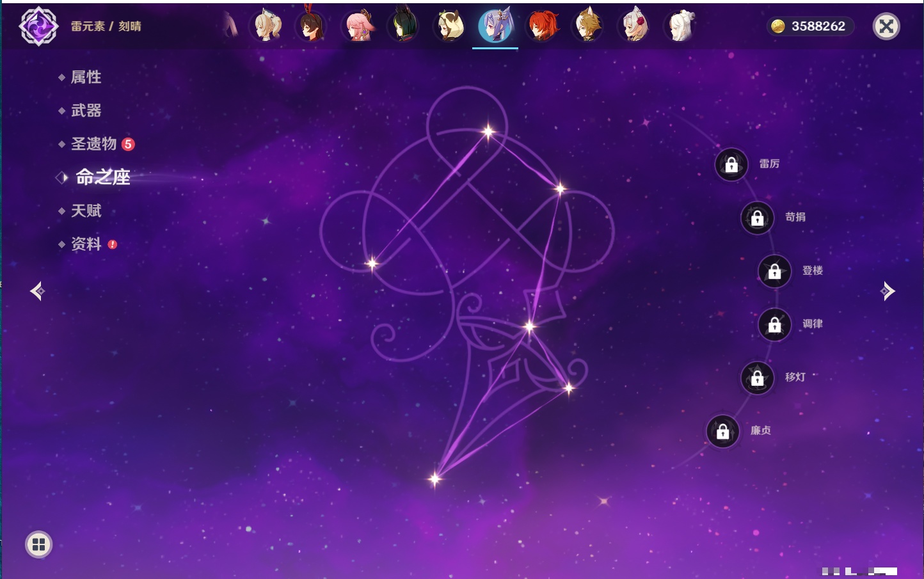Viewport: 924px width, 579px height.
Task: Choose Tighnari's dark green-haired avatar
Action: click(x=404, y=26)
